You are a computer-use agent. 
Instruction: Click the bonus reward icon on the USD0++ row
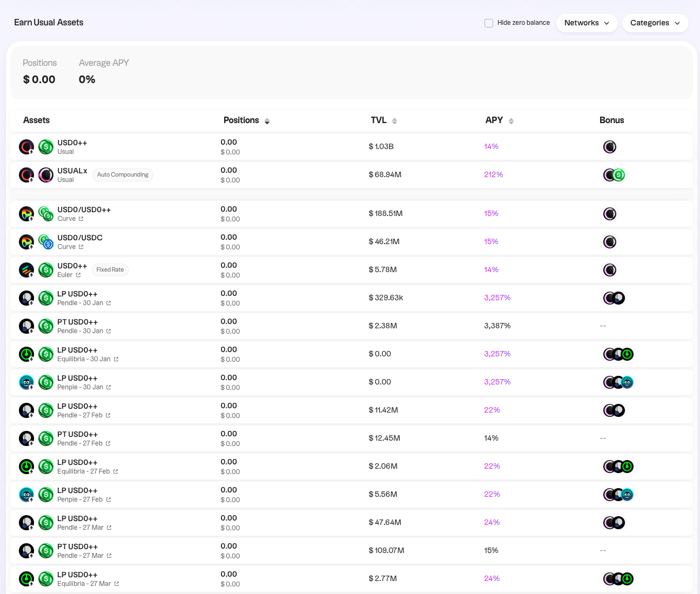click(x=610, y=146)
